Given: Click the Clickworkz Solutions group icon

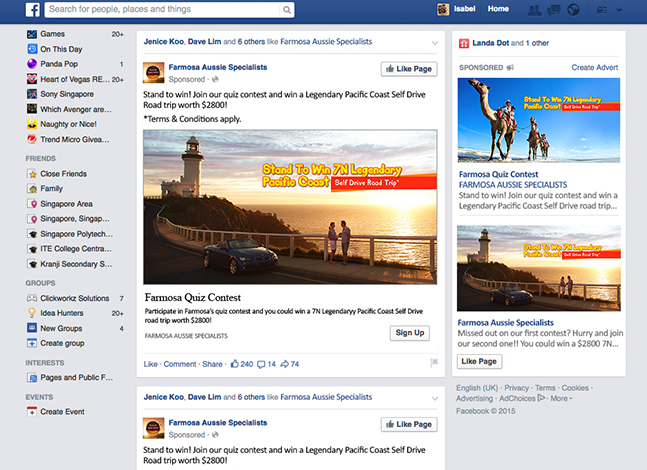Looking at the screenshot, I should pos(32,298).
